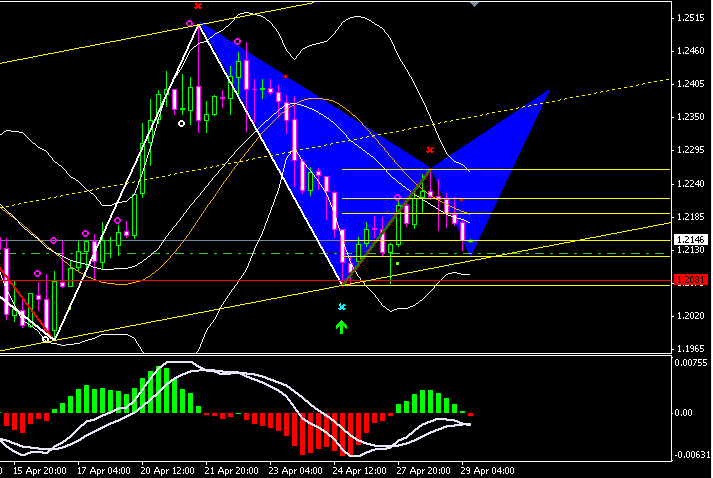The width and height of the screenshot is (713, 478).
Task: Click the 1.1965 price axis value
Action: pyautogui.click(x=690, y=349)
